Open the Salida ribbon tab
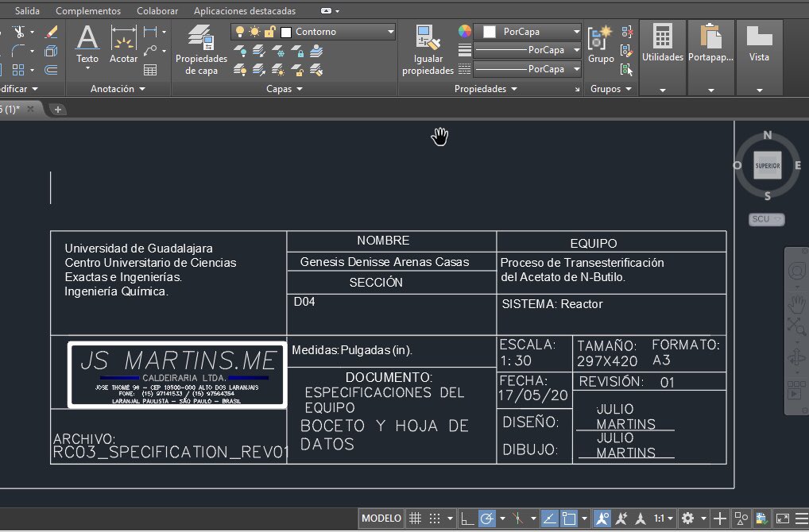The height and width of the screenshot is (532, 809). click(x=27, y=11)
